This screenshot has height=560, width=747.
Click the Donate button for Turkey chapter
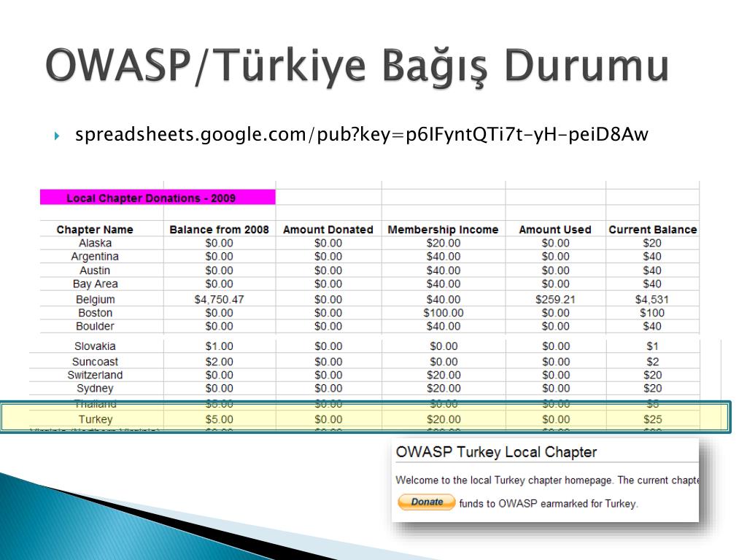tap(426, 502)
